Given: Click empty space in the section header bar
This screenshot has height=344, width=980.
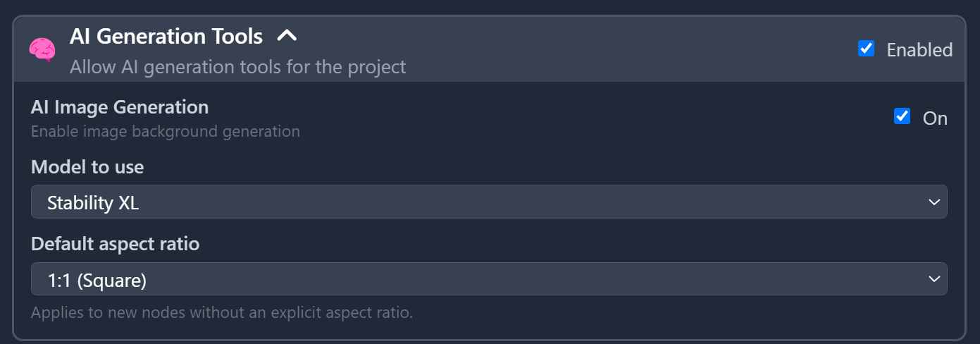Looking at the screenshot, I should 564,49.
